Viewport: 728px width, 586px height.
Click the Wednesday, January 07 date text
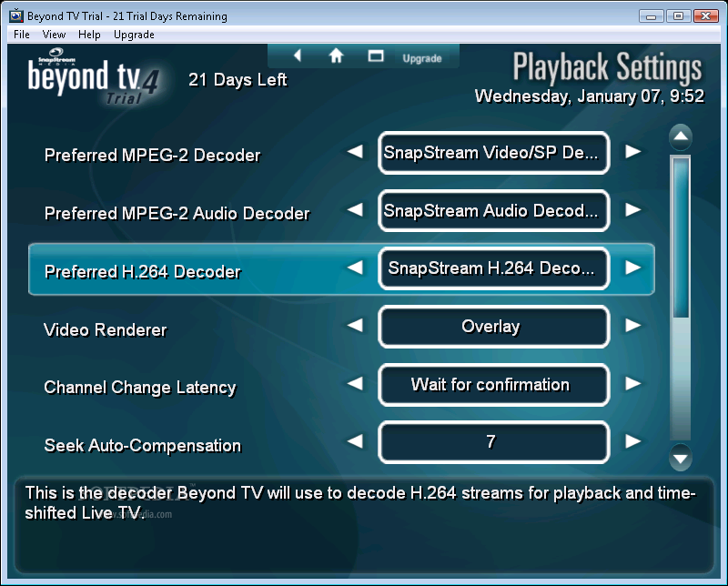590,96
